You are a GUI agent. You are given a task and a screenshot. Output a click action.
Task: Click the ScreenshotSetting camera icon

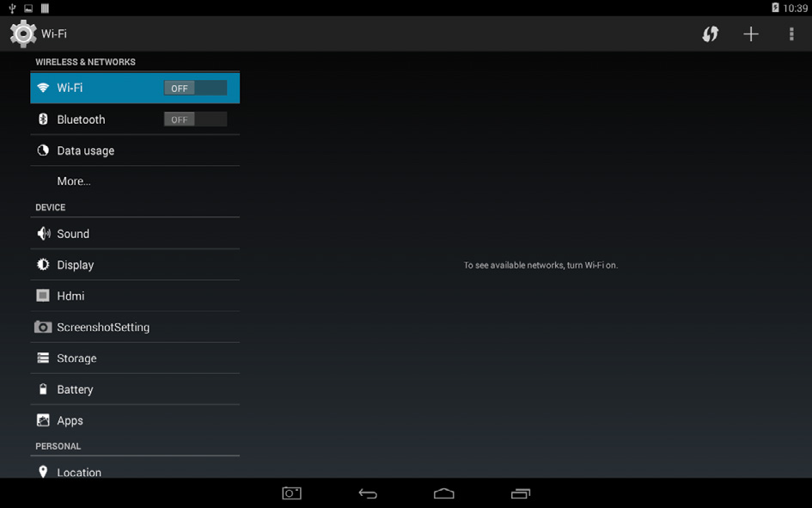[43, 327]
